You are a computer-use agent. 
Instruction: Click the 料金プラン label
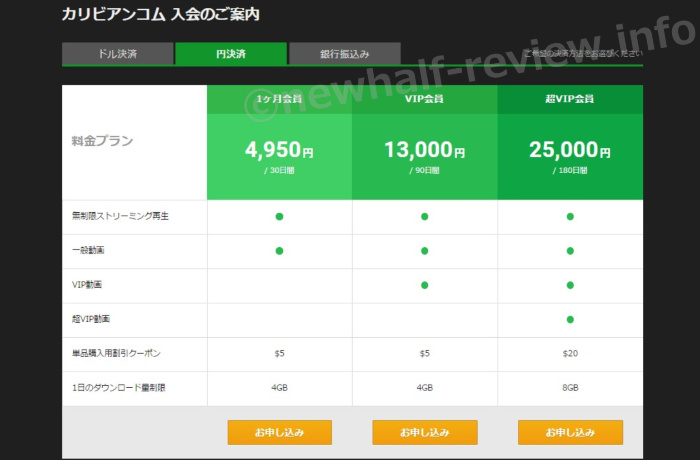pyautogui.click(x=102, y=141)
